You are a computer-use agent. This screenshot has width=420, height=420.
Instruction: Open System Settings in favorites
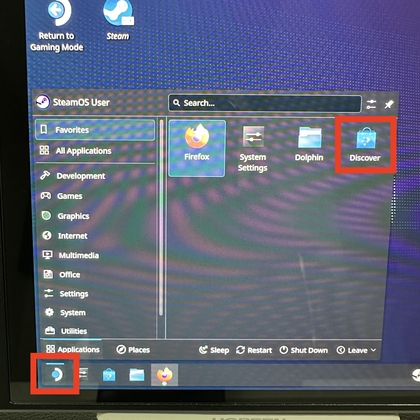(253, 148)
